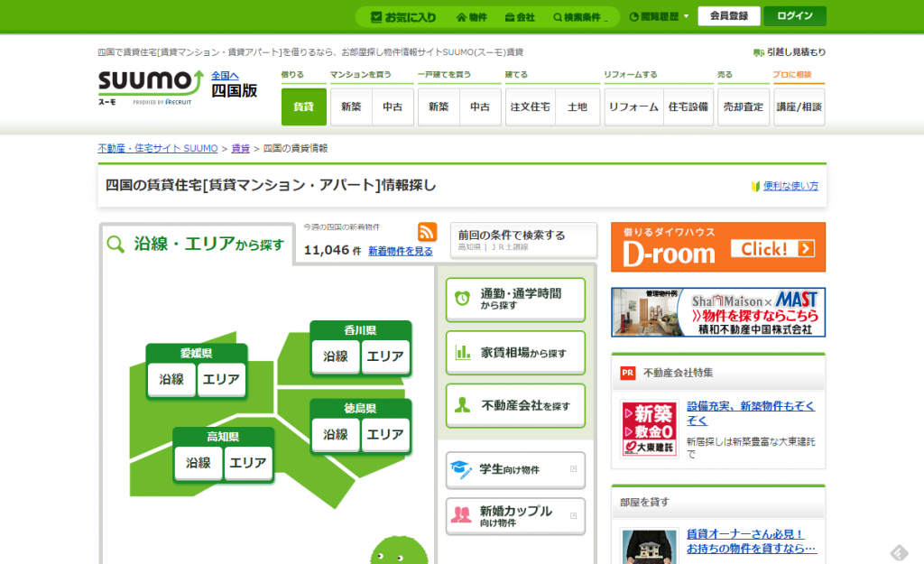Open お気に入り favorites in the top bar
The width and height of the screenshot is (924, 564).
coord(403,17)
